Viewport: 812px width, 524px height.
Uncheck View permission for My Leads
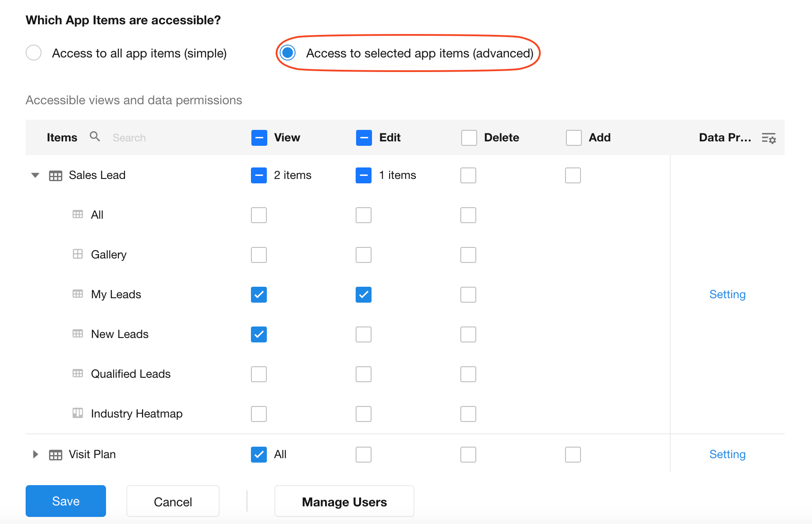(259, 295)
